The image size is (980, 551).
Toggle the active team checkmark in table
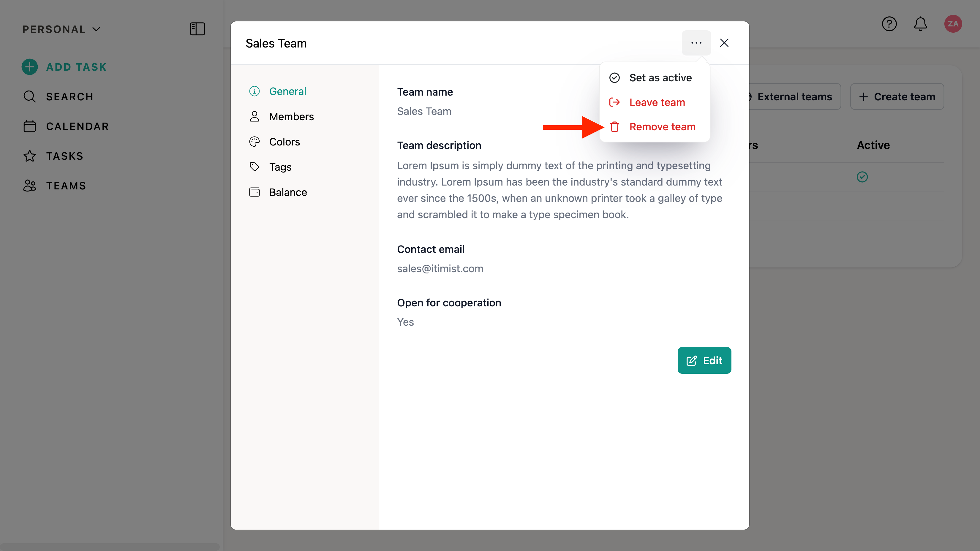pyautogui.click(x=862, y=177)
